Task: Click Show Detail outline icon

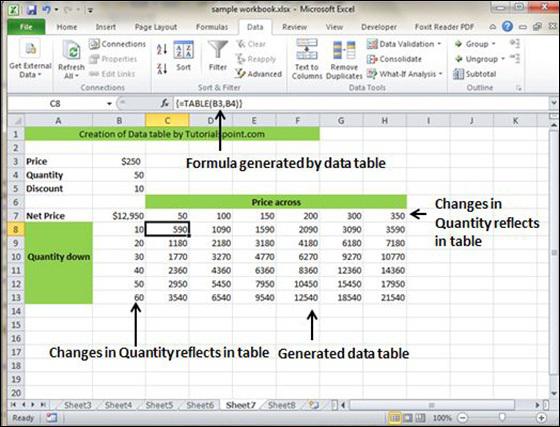Action: (515, 44)
